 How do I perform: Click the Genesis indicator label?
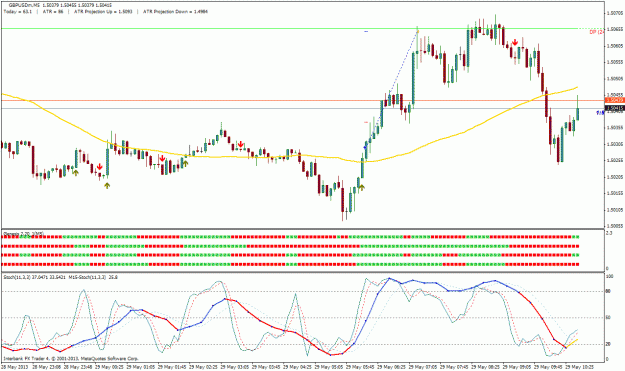pyautogui.click(x=24, y=233)
